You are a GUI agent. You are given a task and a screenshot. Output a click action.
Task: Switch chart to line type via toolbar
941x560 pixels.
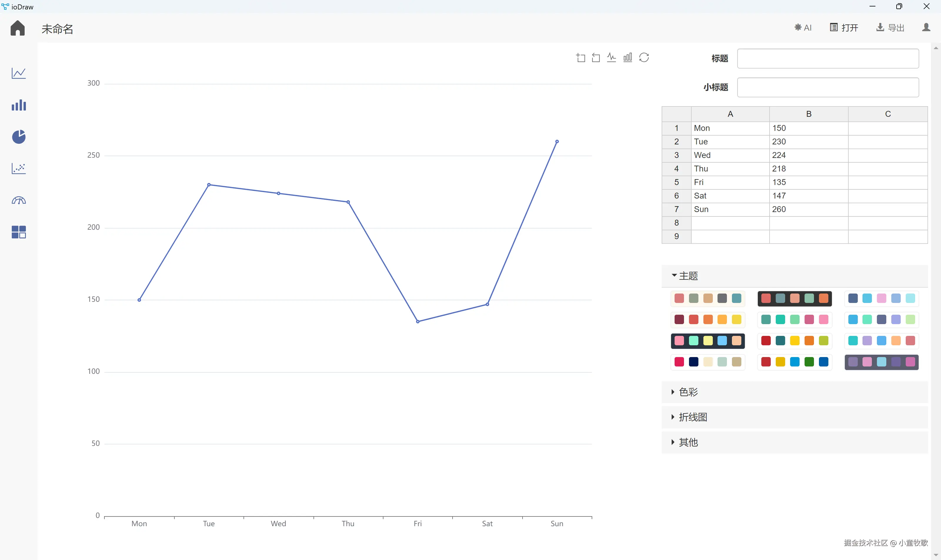tap(611, 57)
